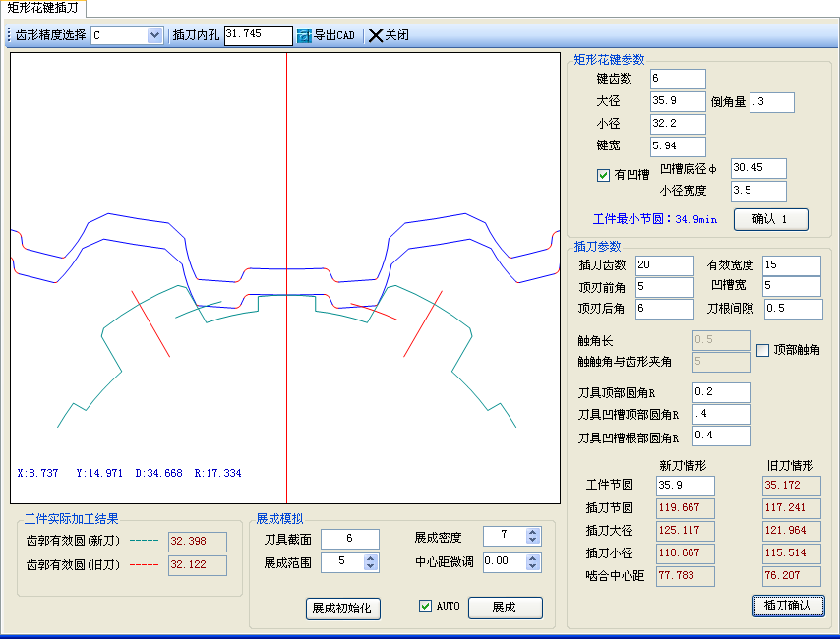Screen dimensions: 840x639
Task: Click the 凹槽底径 input field
Action: 758,168
